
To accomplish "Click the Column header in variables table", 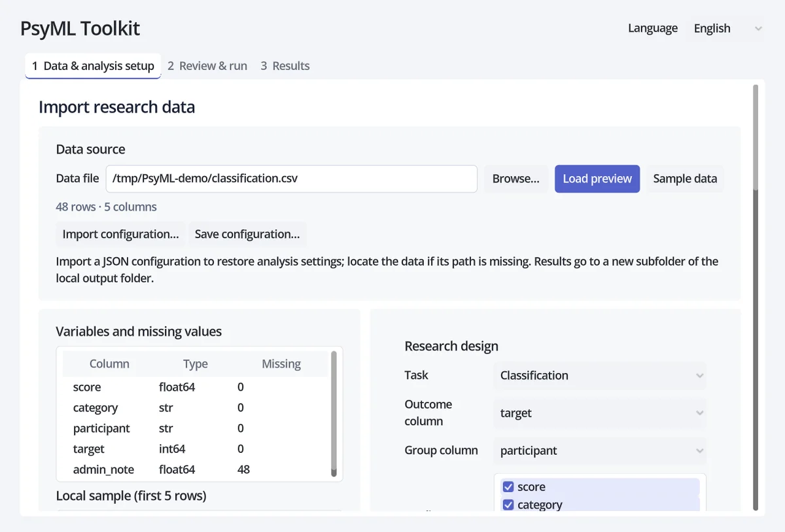I will 109,364.
